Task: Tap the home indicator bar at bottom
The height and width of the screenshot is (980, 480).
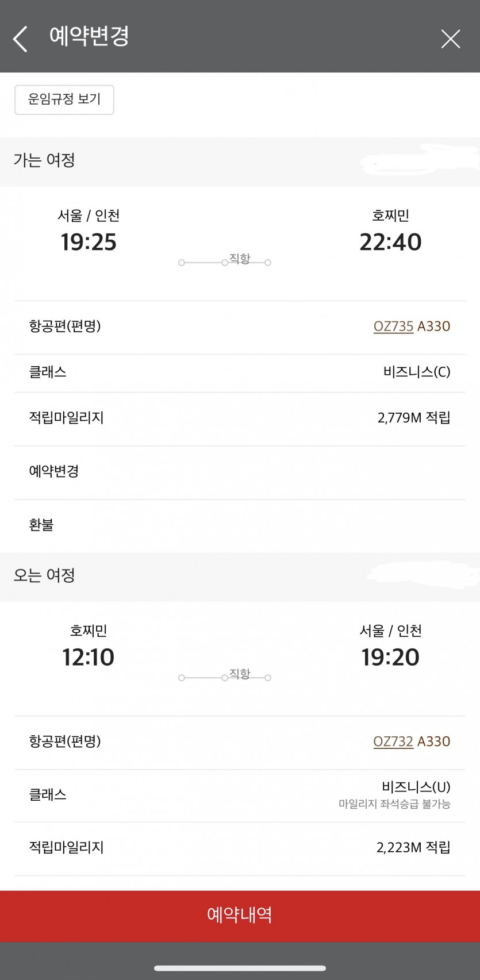Action: tap(240, 968)
